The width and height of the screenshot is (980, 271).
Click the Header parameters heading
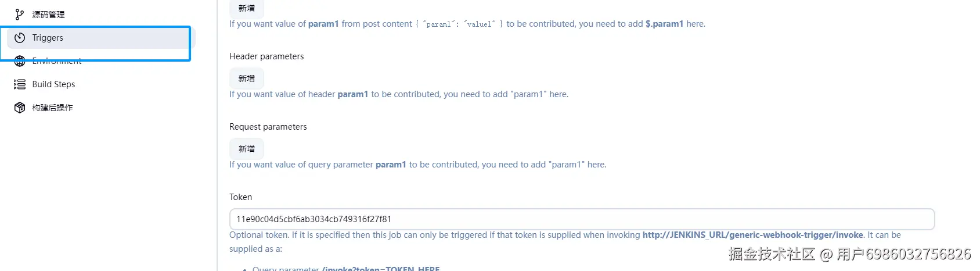tap(266, 56)
